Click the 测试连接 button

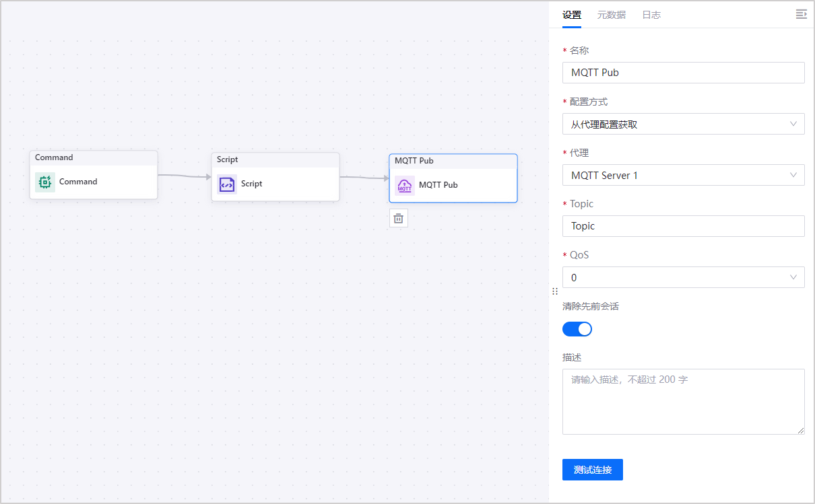click(x=593, y=470)
